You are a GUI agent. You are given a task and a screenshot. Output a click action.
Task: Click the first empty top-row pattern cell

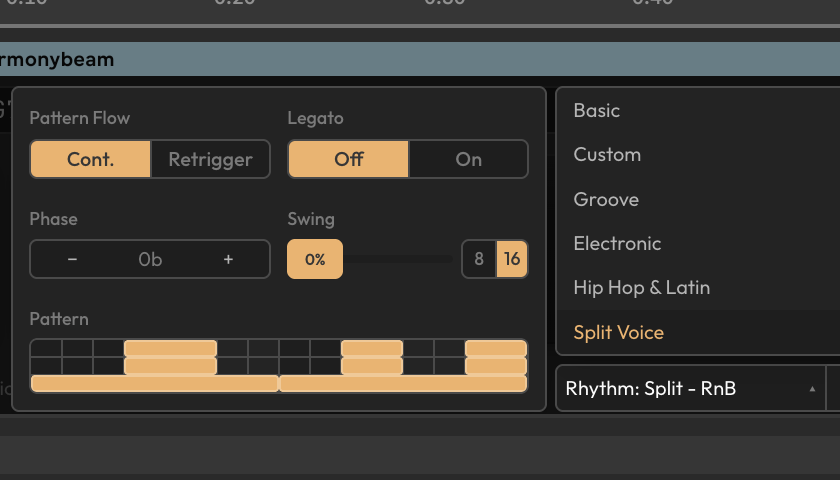(x=46, y=348)
